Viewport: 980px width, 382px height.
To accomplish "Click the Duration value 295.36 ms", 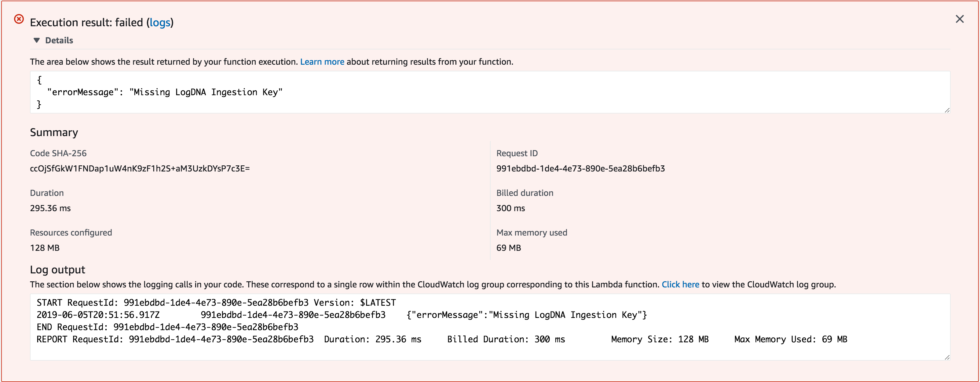I will (x=50, y=208).
